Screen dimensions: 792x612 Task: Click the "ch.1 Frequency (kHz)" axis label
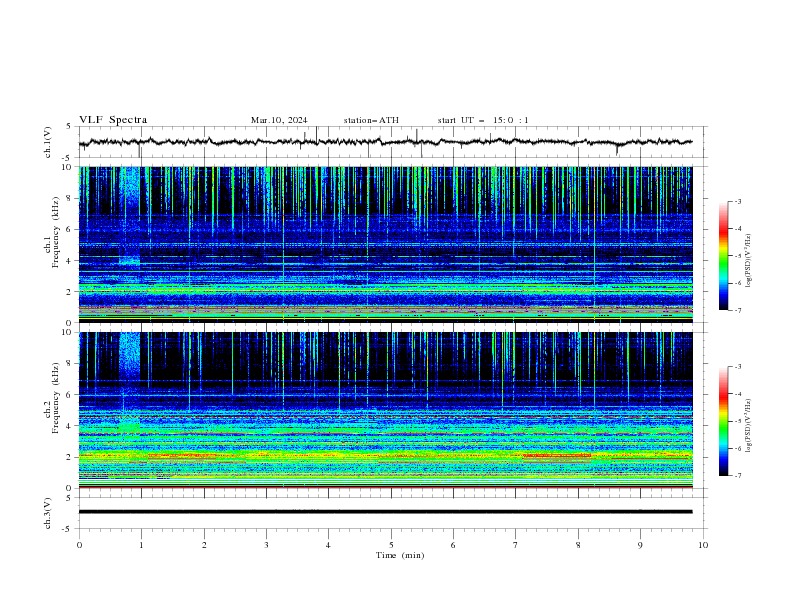51,233
